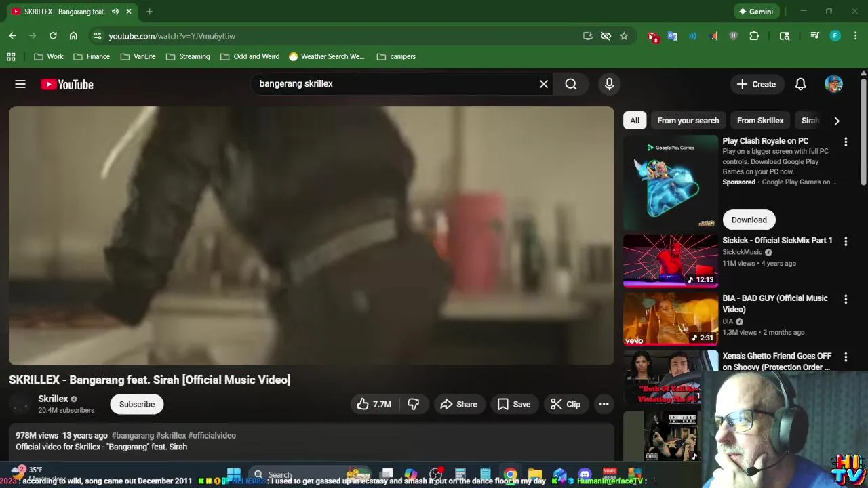This screenshot has height=488, width=868.
Task: Reload the page
Action: [x=53, y=36]
